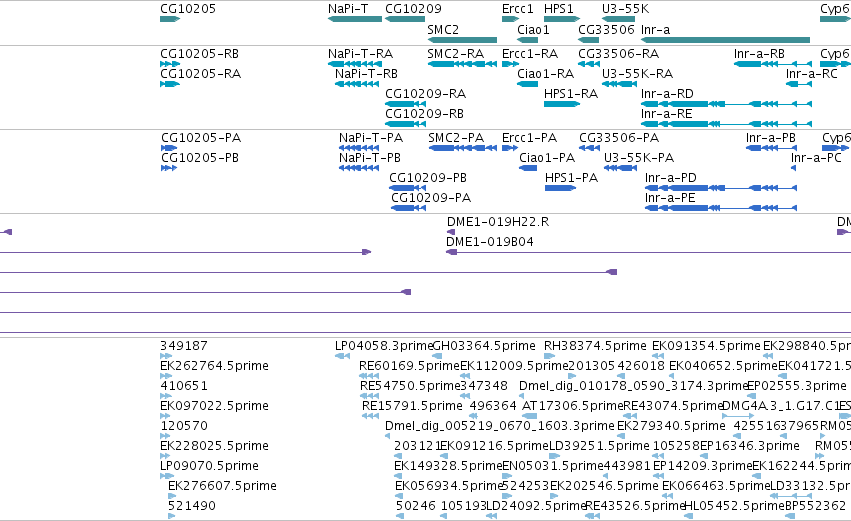Image resolution: width=851 pixels, height=521 pixels.
Task: Open the CG10209-PA protein label
Action: [x=431, y=198]
